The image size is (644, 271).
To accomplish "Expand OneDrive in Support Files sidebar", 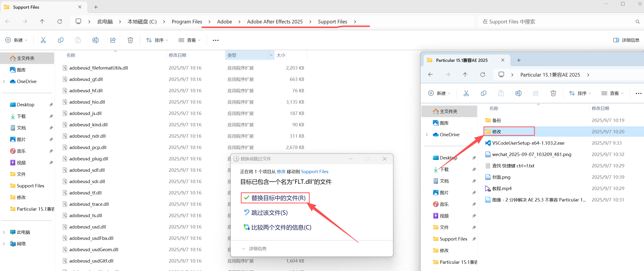I will tap(4, 81).
